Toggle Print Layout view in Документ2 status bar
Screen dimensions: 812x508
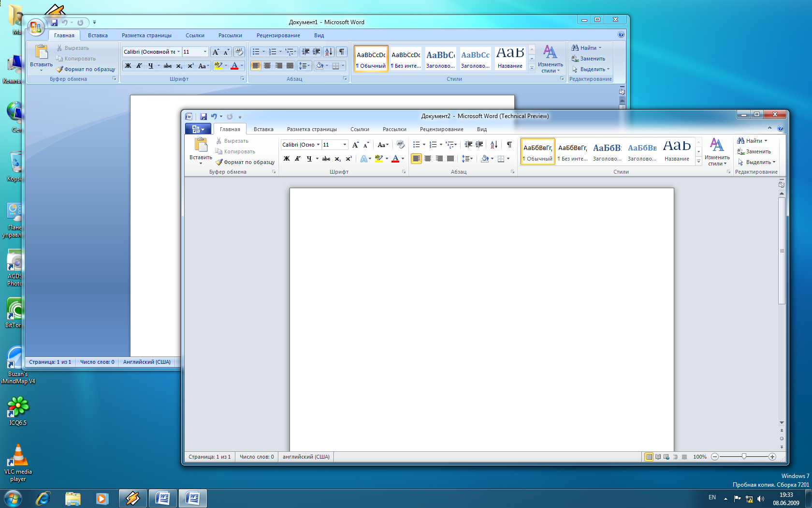[x=649, y=457]
